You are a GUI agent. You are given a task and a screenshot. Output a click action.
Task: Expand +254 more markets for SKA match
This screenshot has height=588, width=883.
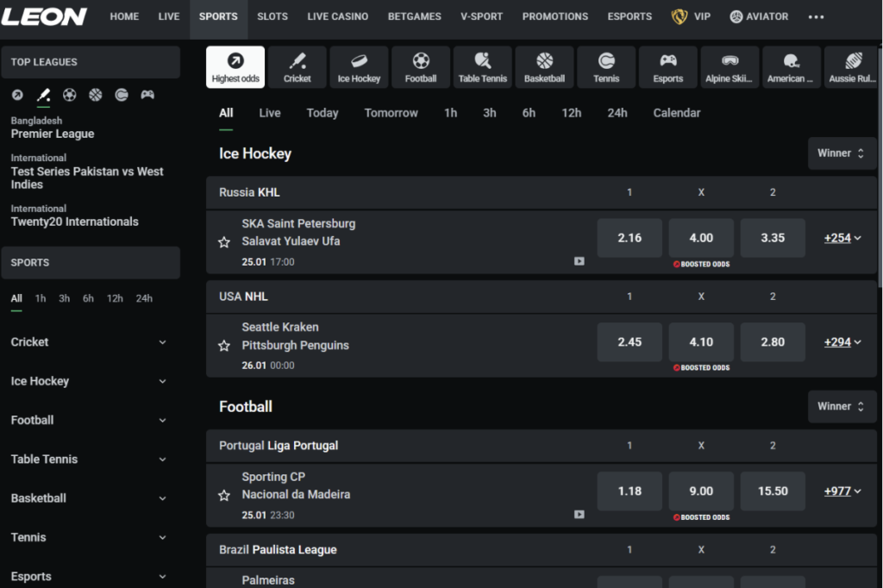[x=842, y=238]
